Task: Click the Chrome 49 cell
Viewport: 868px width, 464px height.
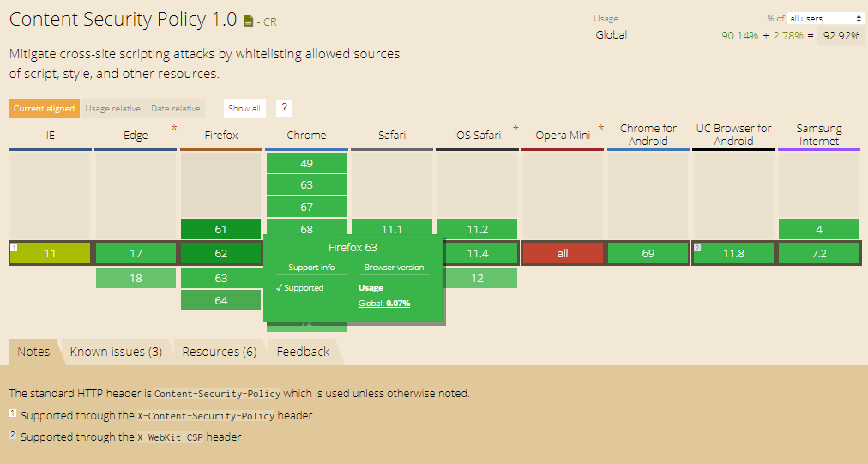Action: click(307, 163)
